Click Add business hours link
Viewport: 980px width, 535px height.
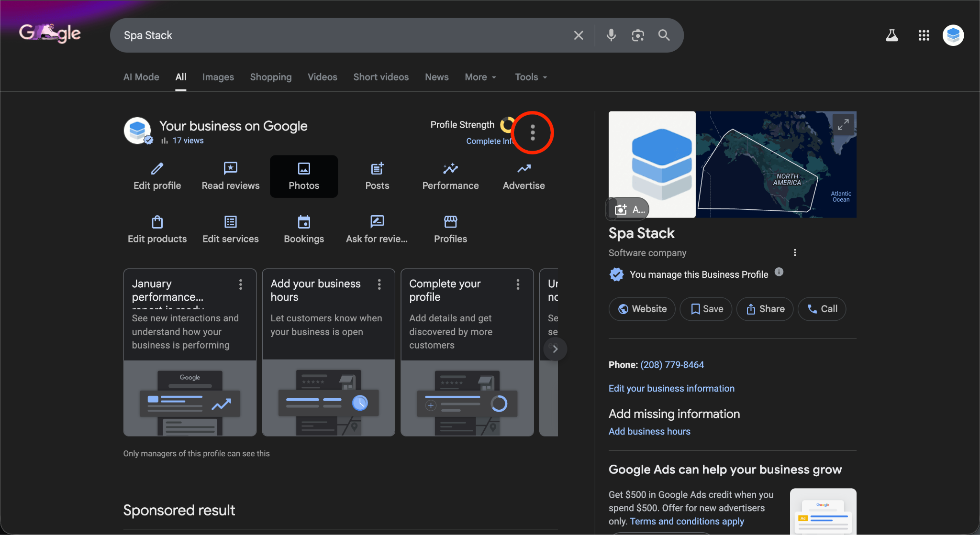pyautogui.click(x=649, y=431)
